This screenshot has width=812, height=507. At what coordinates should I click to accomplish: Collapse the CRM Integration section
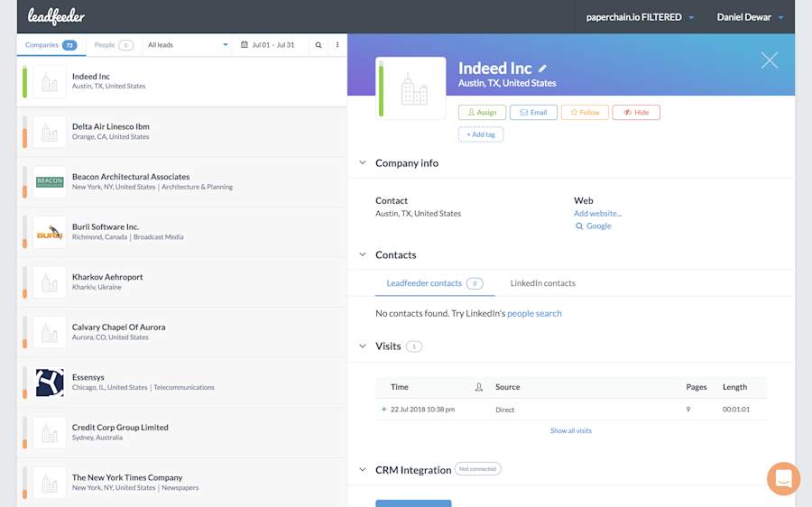coord(363,470)
